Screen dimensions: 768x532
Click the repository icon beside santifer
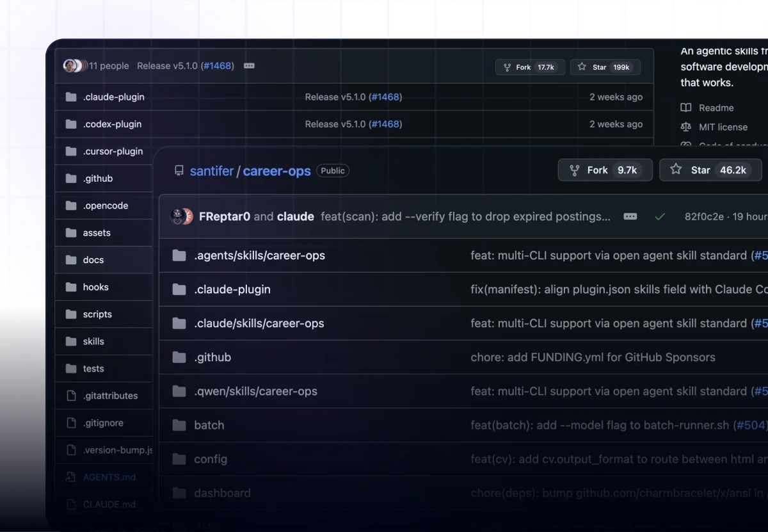click(x=179, y=171)
